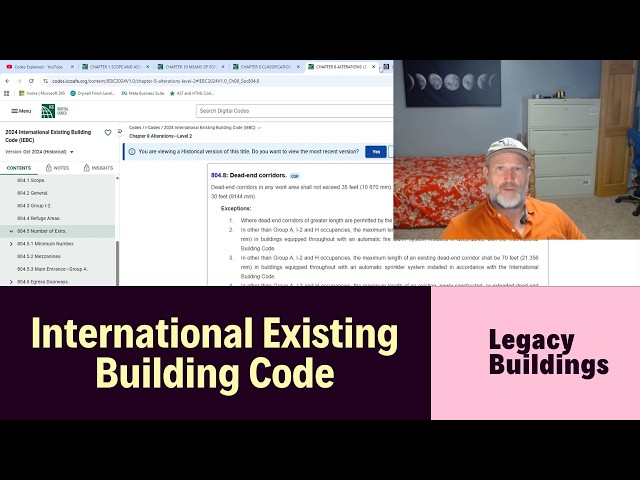This screenshot has height=480, width=640.
Task: Click the CDP badge beside Dead-end corridors
Action: click(294, 176)
